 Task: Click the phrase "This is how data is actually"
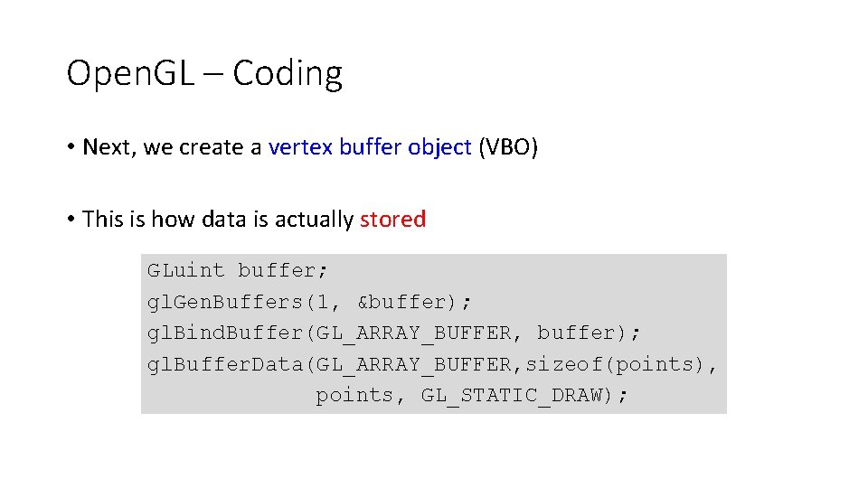pyautogui.click(x=218, y=219)
